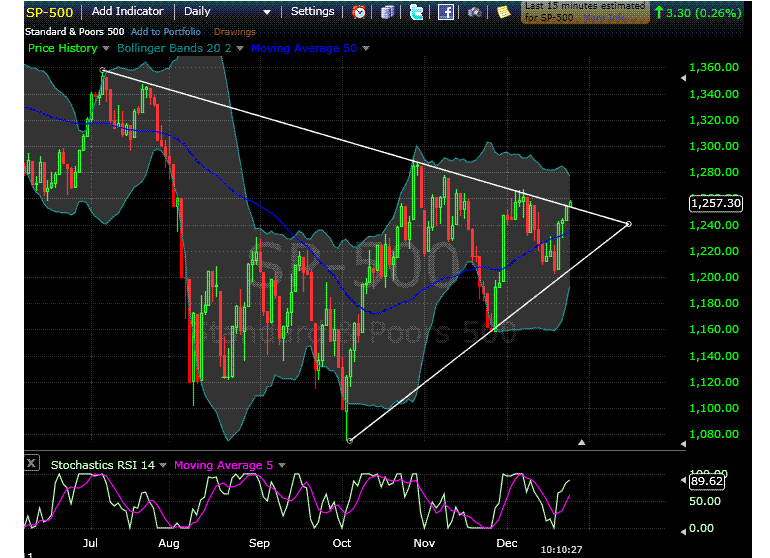Share chart via Facebook icon
The width and height of the screenshot is (770, 558).
(x=445, y=12)
